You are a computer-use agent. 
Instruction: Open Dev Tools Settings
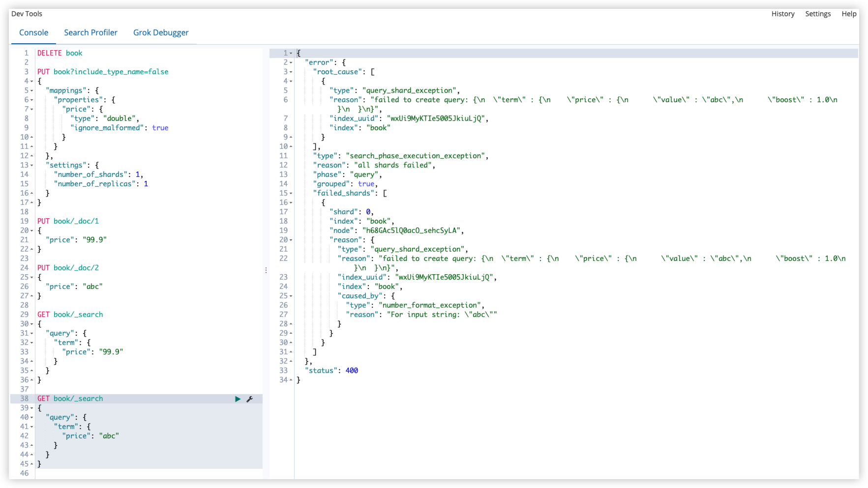point(818,14)
